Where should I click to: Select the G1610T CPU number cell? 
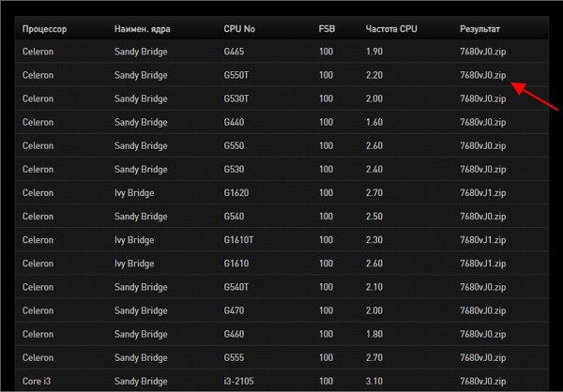point(238,240)
